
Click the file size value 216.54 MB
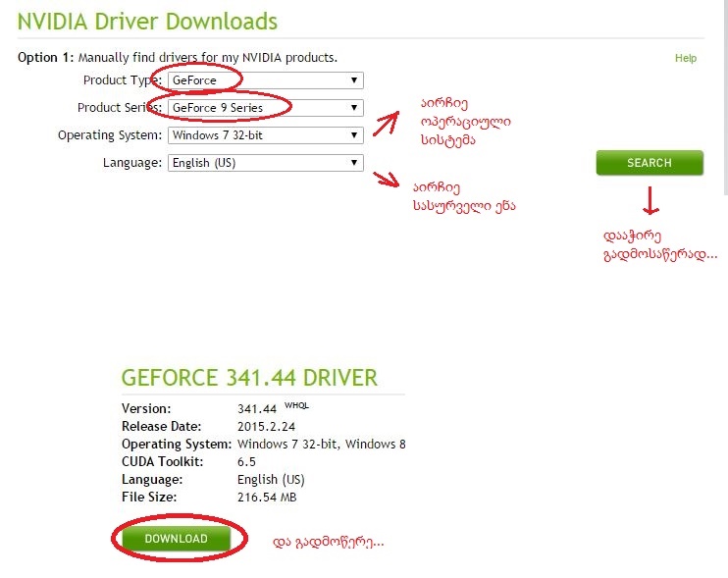(x=267, y=498)
